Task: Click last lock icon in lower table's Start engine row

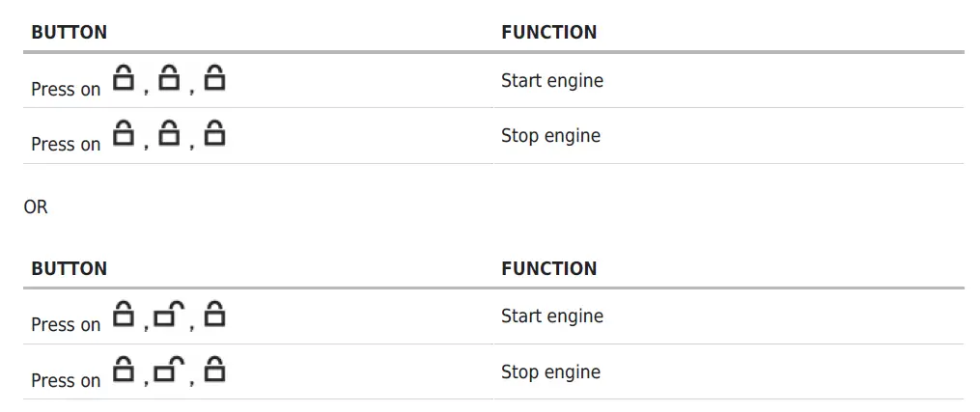Action: click(215, 314)
